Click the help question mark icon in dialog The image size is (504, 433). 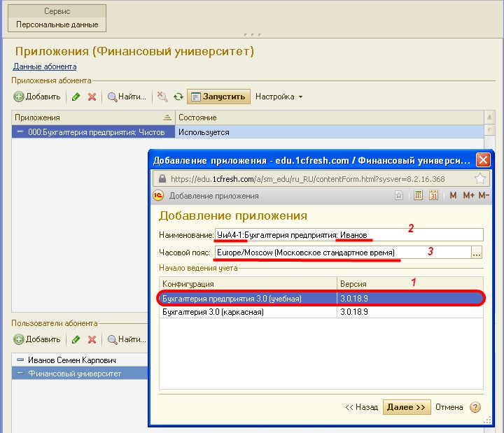pos(475,407)
